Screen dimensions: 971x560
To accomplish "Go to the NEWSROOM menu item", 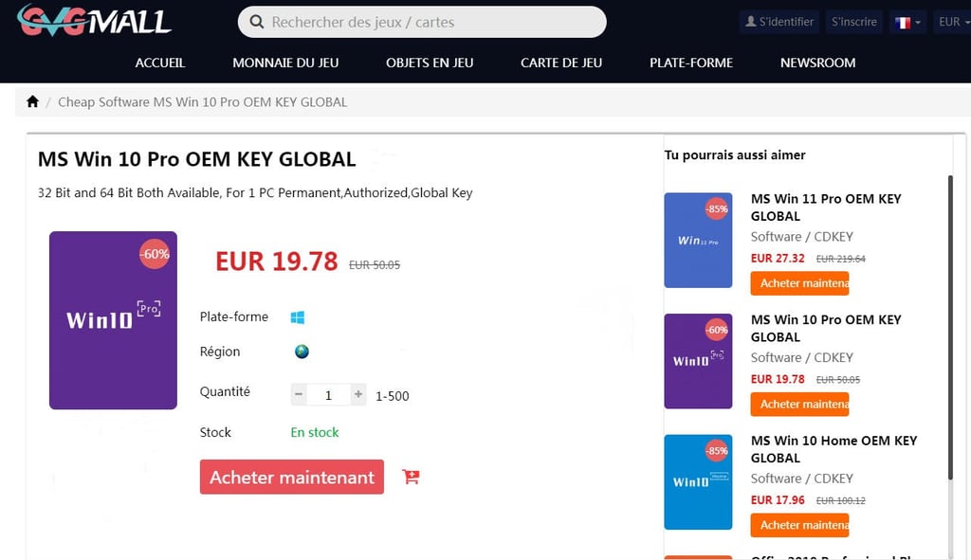I will pos(817,63).
